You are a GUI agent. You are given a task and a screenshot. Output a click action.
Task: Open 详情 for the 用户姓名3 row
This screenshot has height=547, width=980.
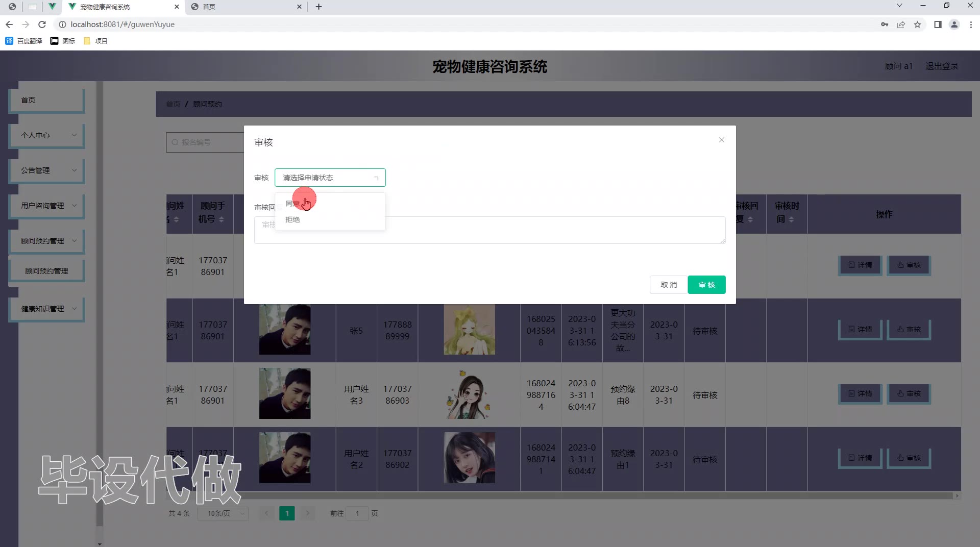coord(860,394)
